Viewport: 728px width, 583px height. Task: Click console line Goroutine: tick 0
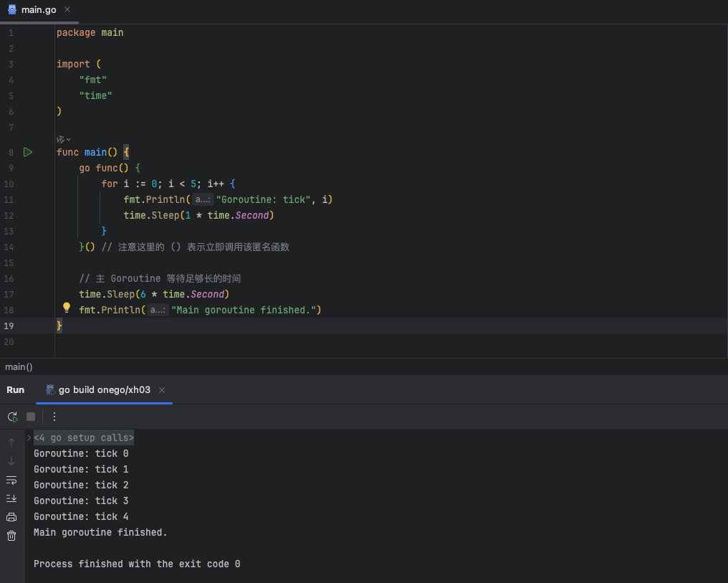81,453
